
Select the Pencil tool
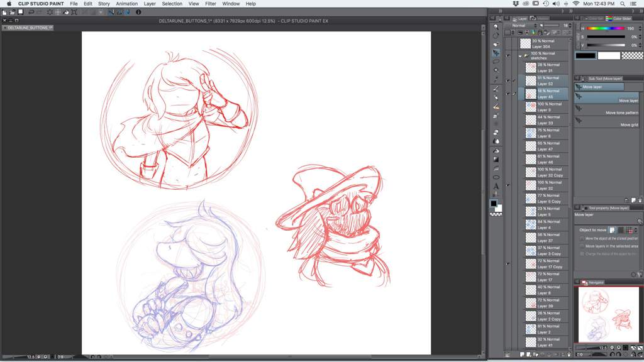[x=496, y=97]
